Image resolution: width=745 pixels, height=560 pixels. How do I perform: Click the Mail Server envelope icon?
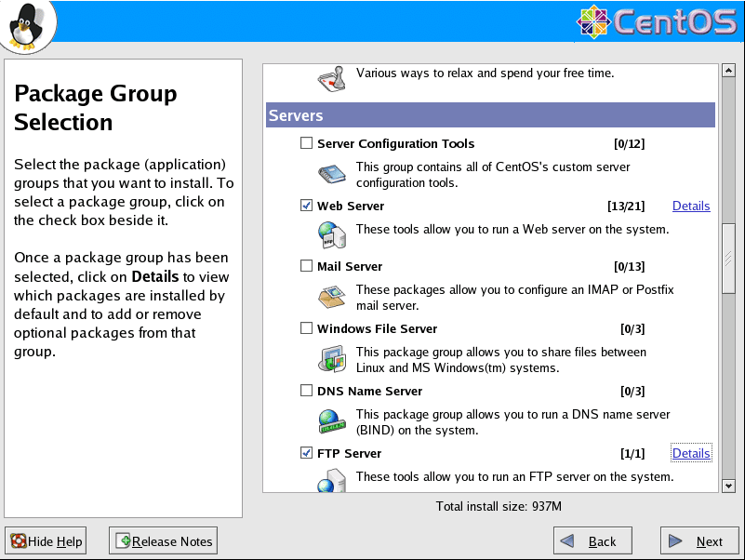332,297
